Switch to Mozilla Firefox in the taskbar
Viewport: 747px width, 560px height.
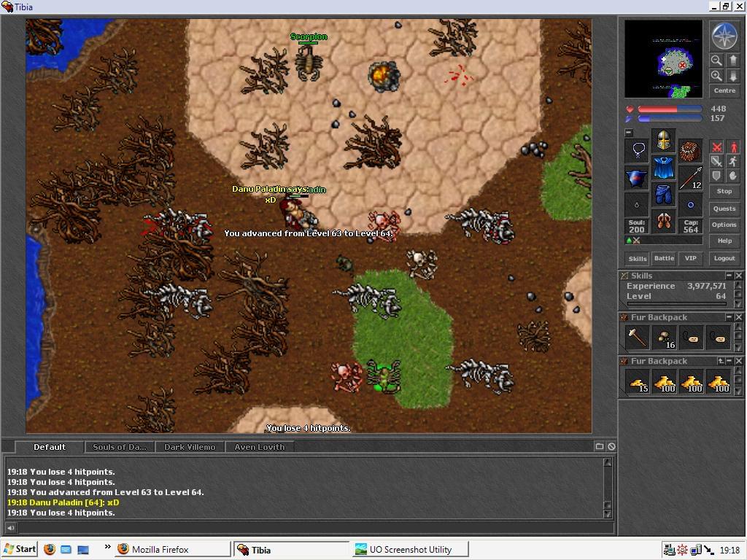click(x=172, y=550)
